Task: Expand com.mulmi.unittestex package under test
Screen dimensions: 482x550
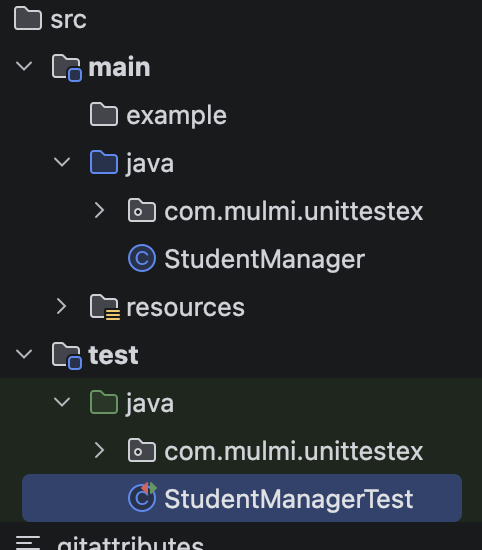Action: coord(100,450)
